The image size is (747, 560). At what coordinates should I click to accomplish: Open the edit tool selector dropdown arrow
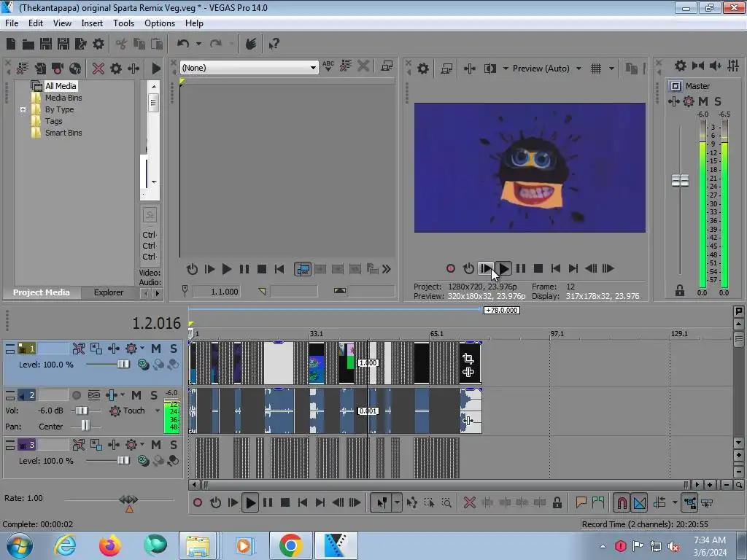point(397,503)
